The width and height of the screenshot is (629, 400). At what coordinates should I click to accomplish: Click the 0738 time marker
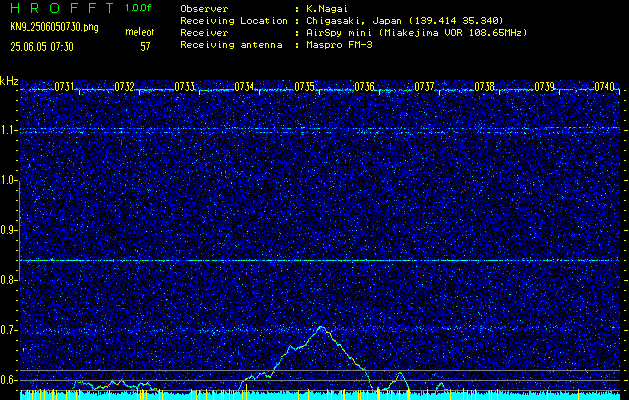tap(485, 86)
